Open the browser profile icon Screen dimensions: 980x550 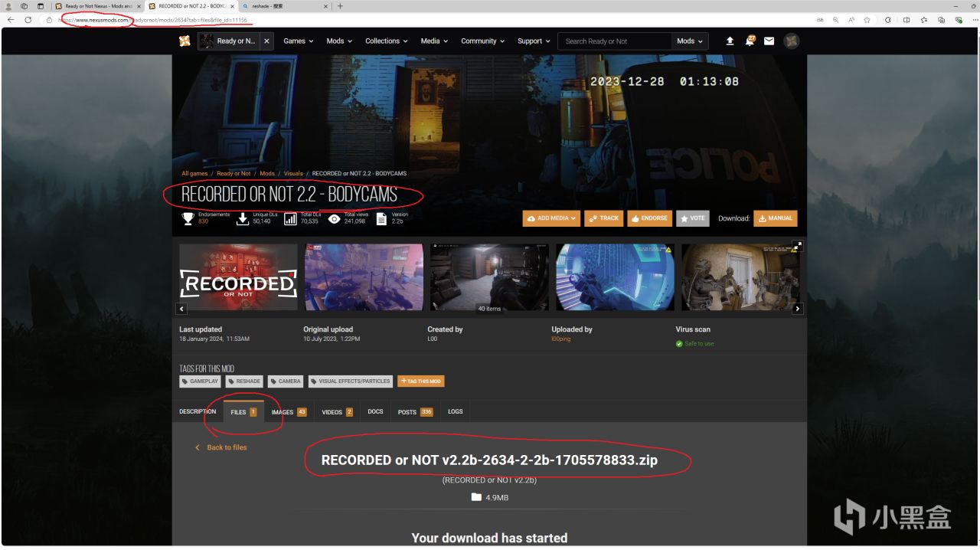[x=9, y=6]
